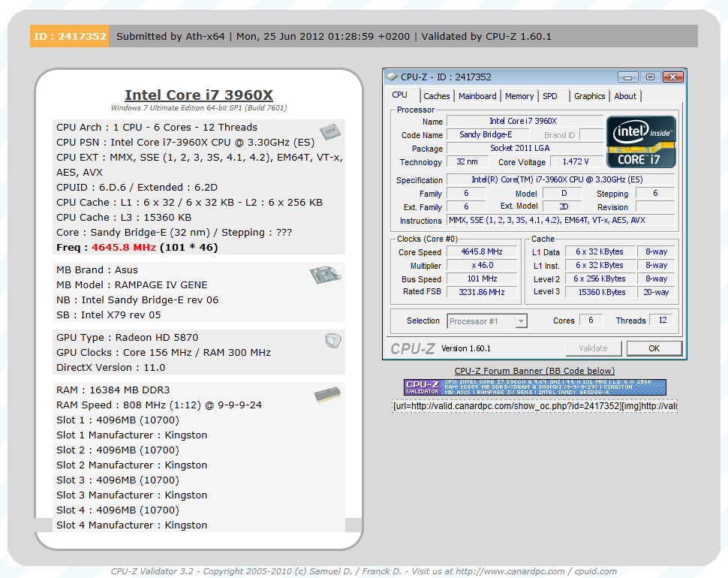Screen dimensions: 728x578
Task: Select the BB code URL field
Action: 534,406
